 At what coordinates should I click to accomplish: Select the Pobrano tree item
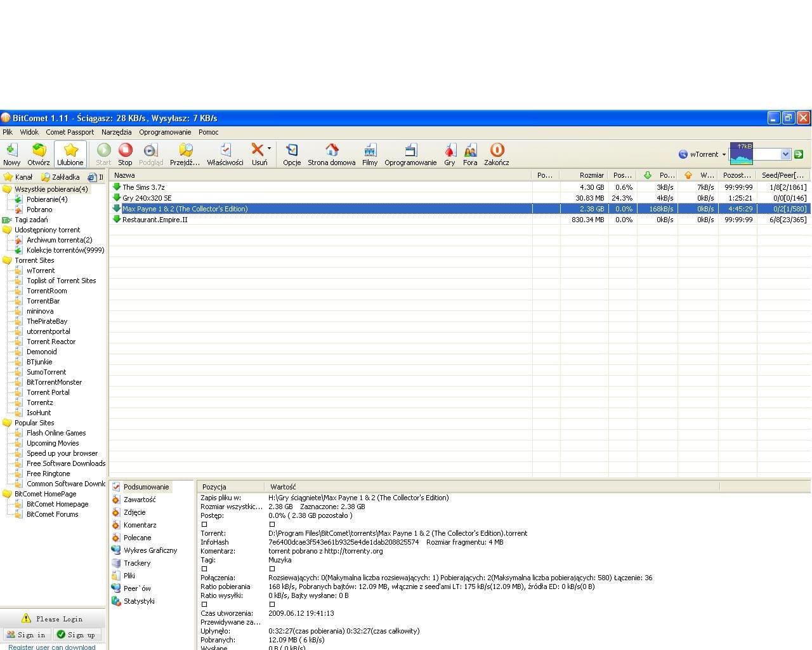click(x=39, y=209)
